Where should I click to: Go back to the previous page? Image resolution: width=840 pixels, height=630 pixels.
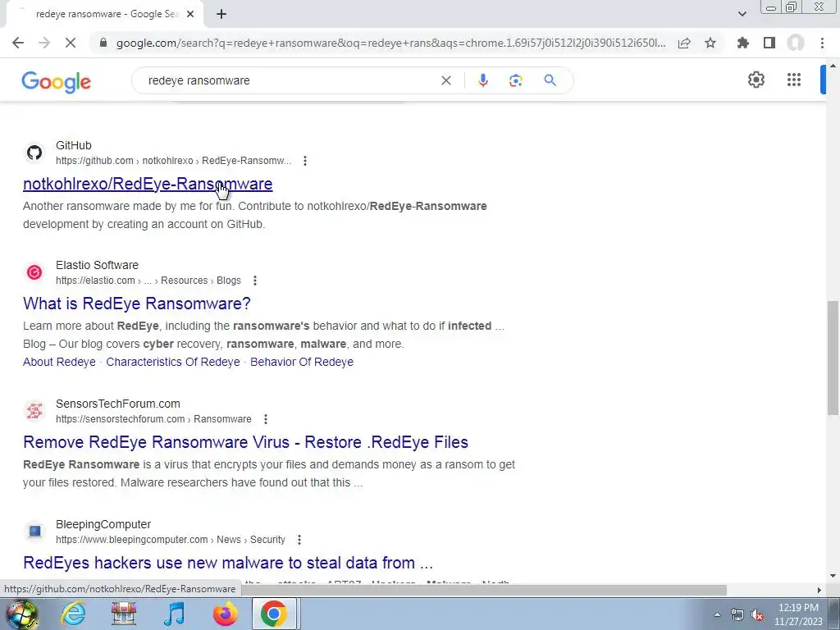(x=18, y=43)
